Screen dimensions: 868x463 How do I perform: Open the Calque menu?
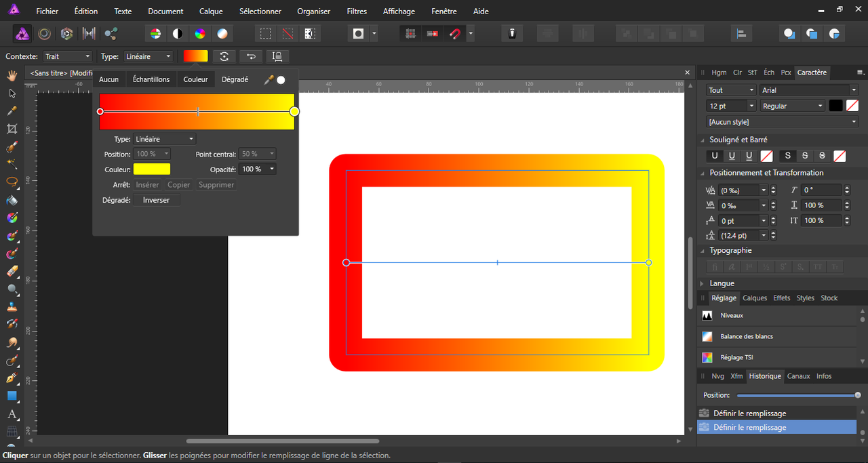tap(211, 11)
